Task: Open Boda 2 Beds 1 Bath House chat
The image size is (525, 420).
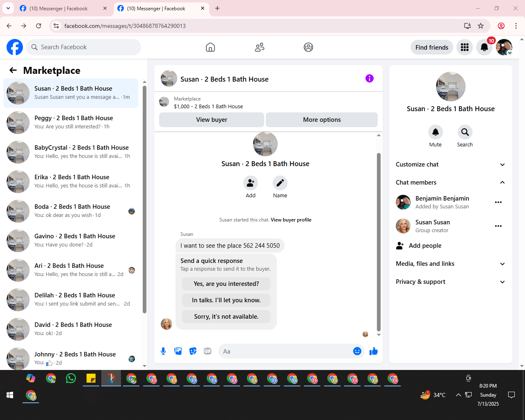Action: [x=71, y=211]
